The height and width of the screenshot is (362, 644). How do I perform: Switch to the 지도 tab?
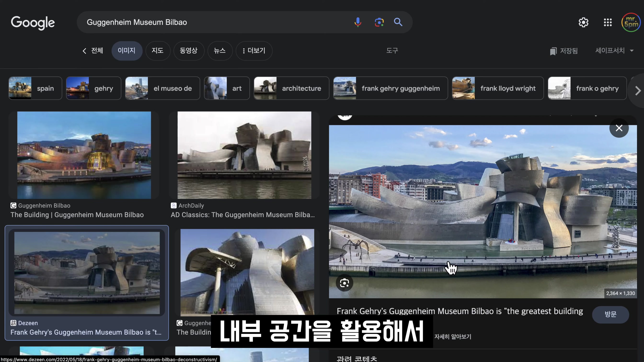point(158,51)
